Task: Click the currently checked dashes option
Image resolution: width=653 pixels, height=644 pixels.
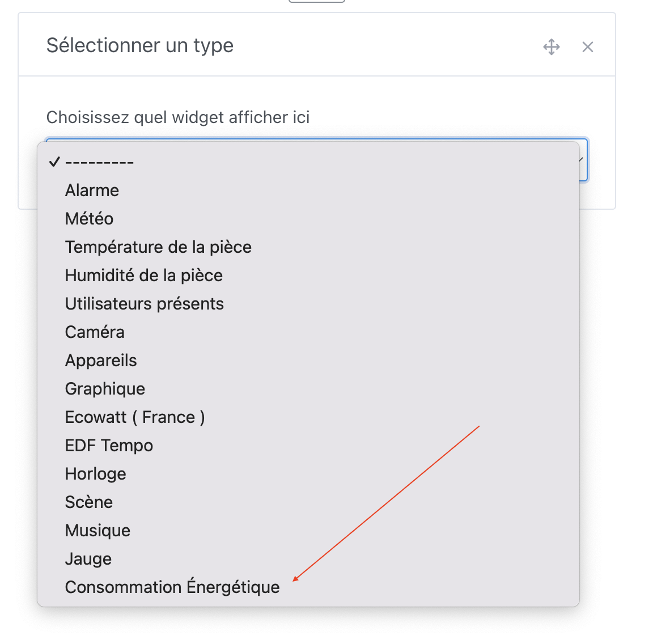Action: tap(99, 161)
